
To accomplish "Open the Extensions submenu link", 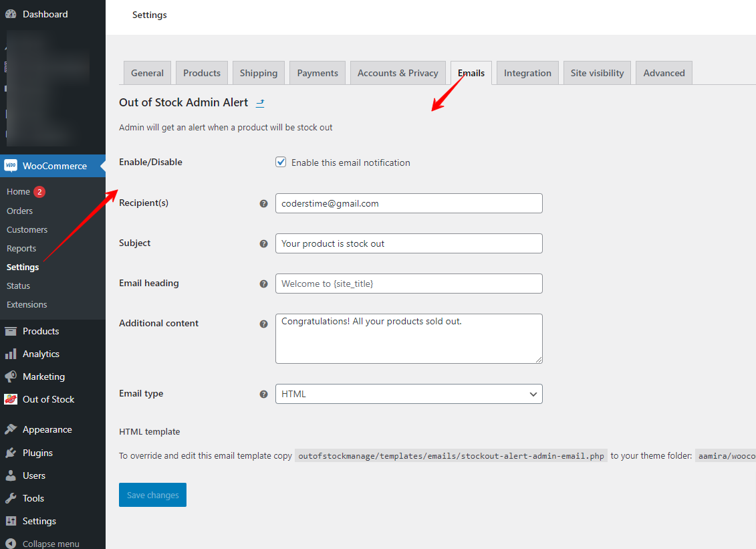I will 27,305.
